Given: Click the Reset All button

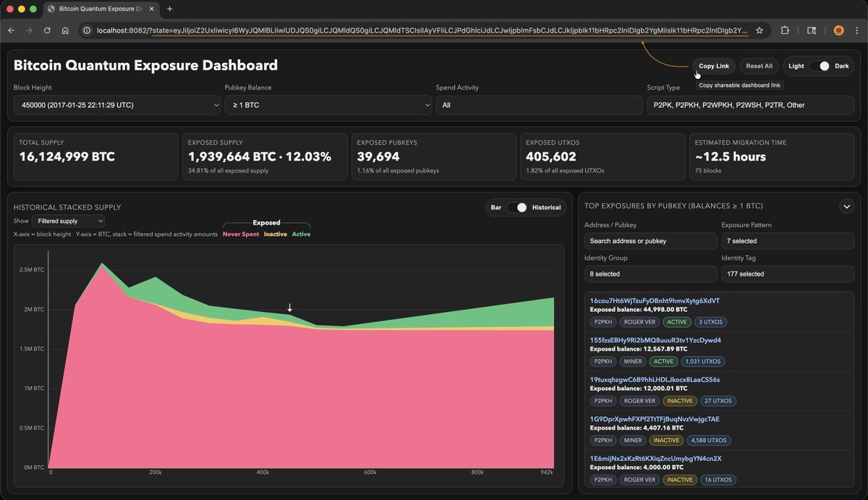Looking at the screenshot, I should 759,66.
